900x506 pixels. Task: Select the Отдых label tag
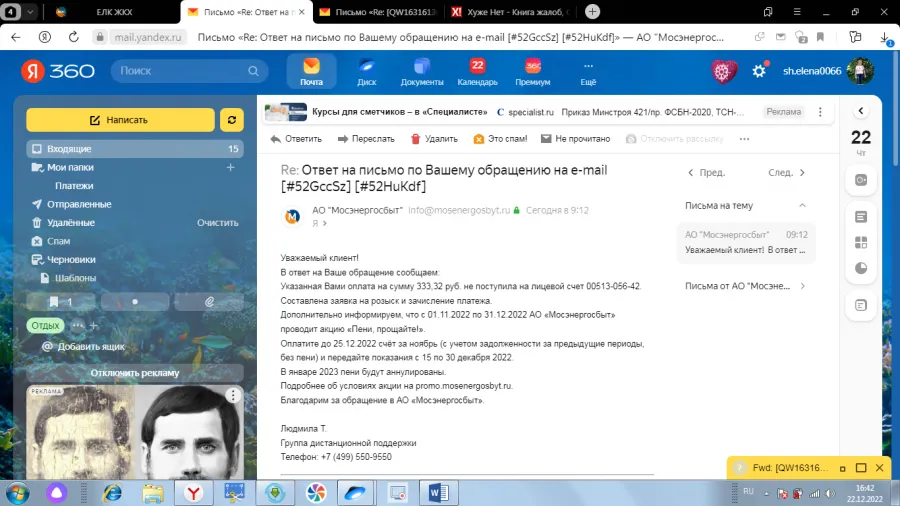click(45, 326)
